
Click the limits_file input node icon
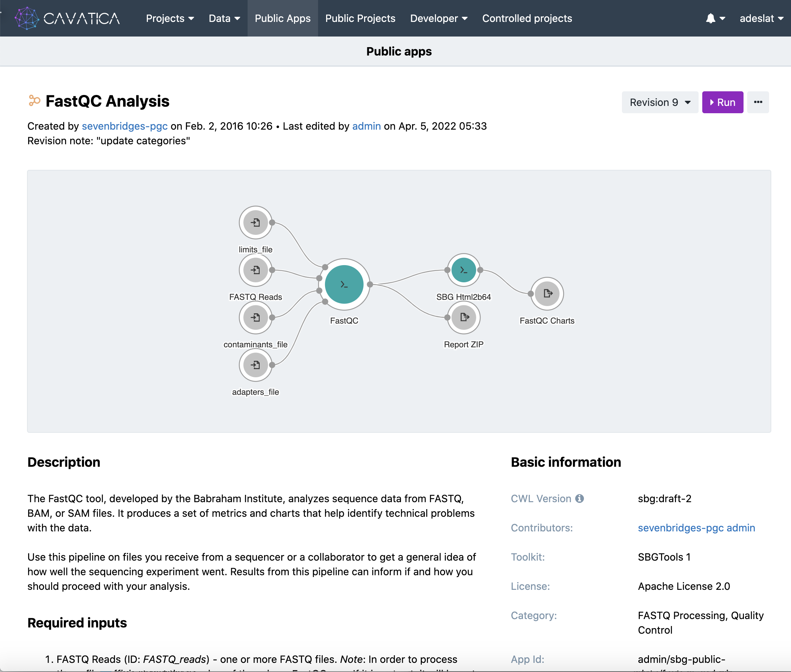click(x=255, y=222)
